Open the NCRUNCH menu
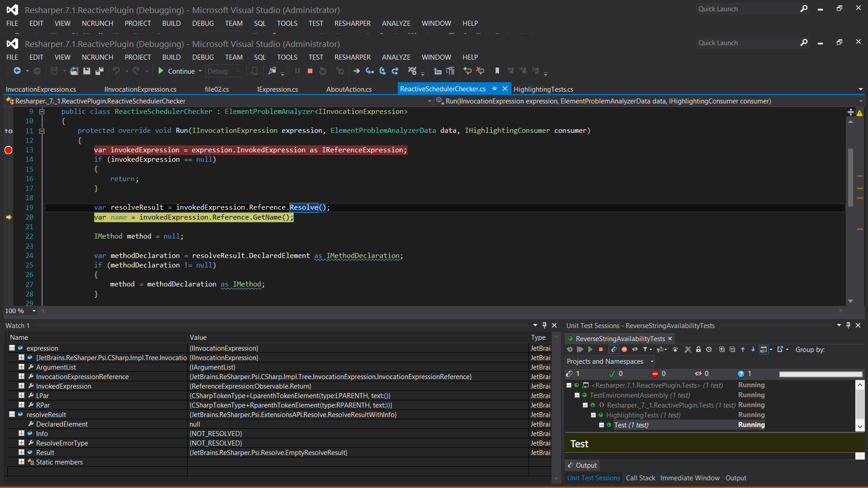868x488 pixels. [x=97, y=57]
